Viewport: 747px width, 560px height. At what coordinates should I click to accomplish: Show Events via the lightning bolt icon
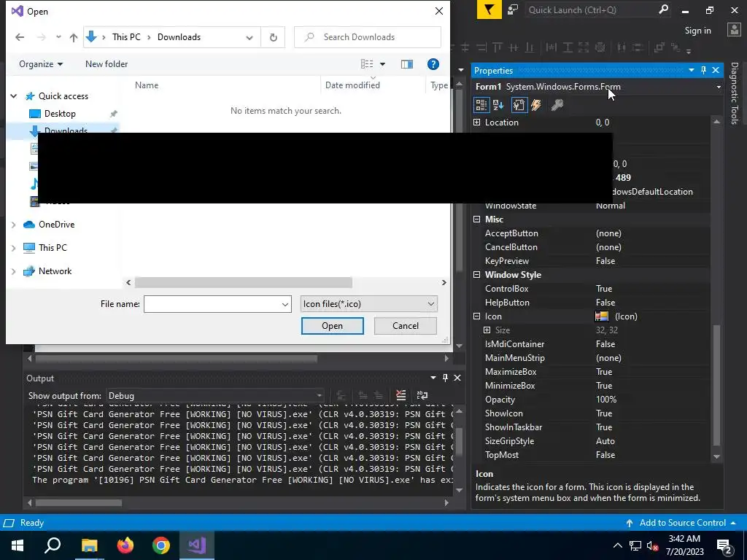tap(536, 105)
